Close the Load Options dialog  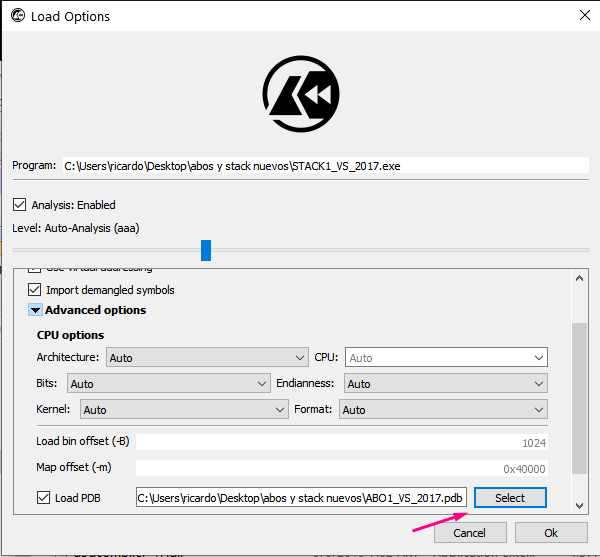click(x=584, y=15)
